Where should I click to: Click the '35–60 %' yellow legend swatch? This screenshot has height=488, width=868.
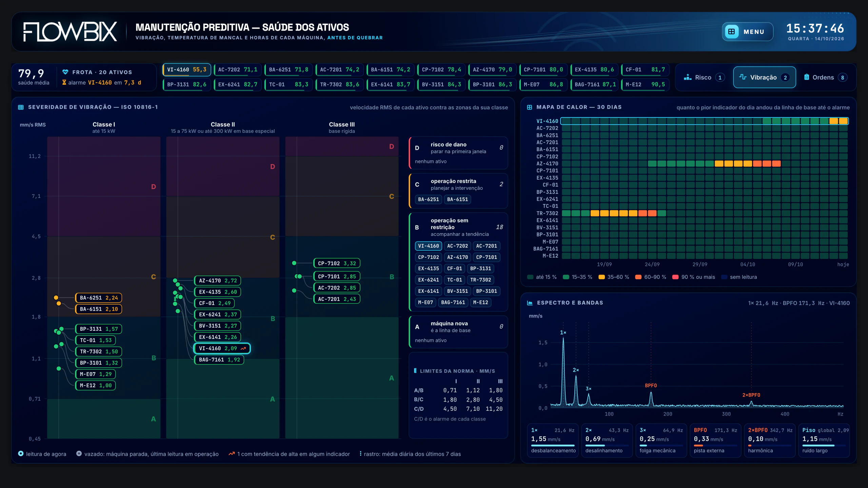click(601, 277)
